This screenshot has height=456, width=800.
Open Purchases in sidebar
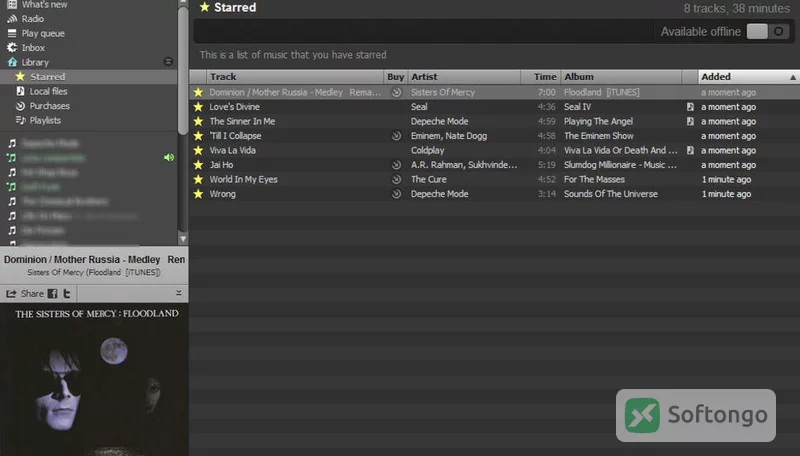[49, 106]
